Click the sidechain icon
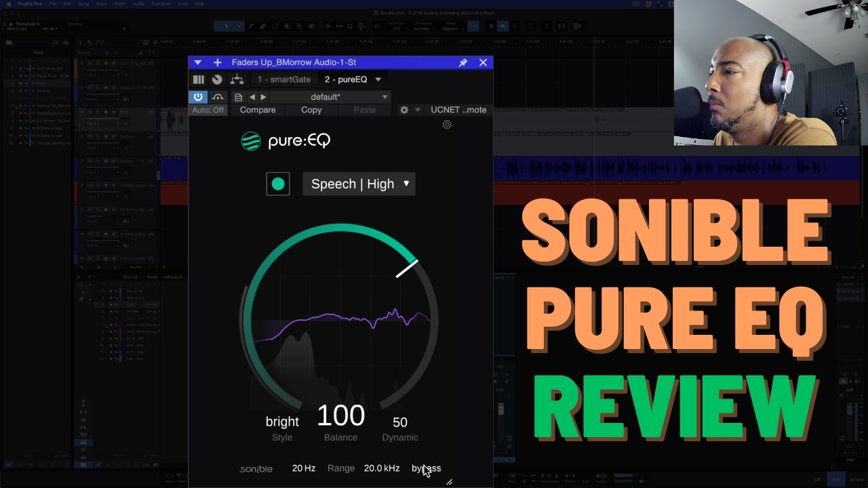Viewport: 868px width, 488px height. pos(218,97)
